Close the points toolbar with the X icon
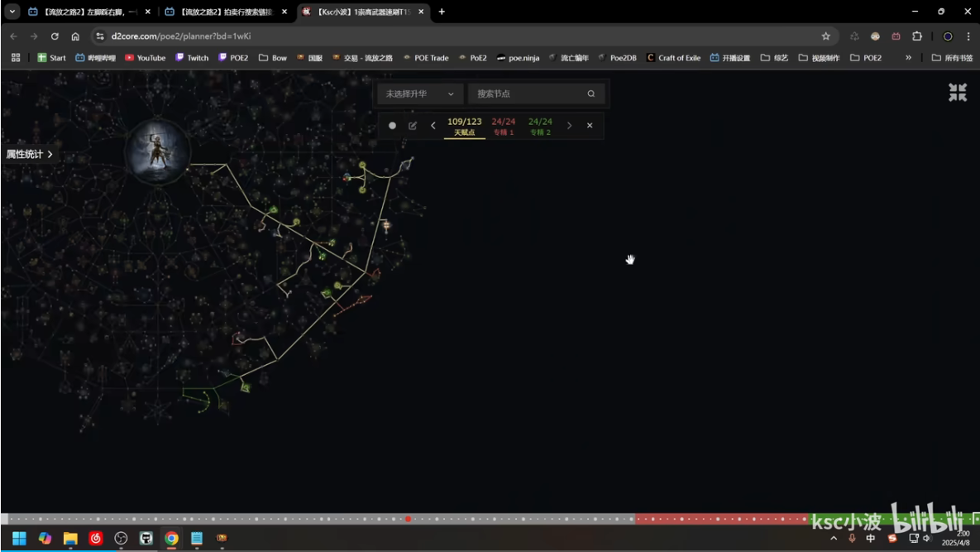 coord(590,126)
